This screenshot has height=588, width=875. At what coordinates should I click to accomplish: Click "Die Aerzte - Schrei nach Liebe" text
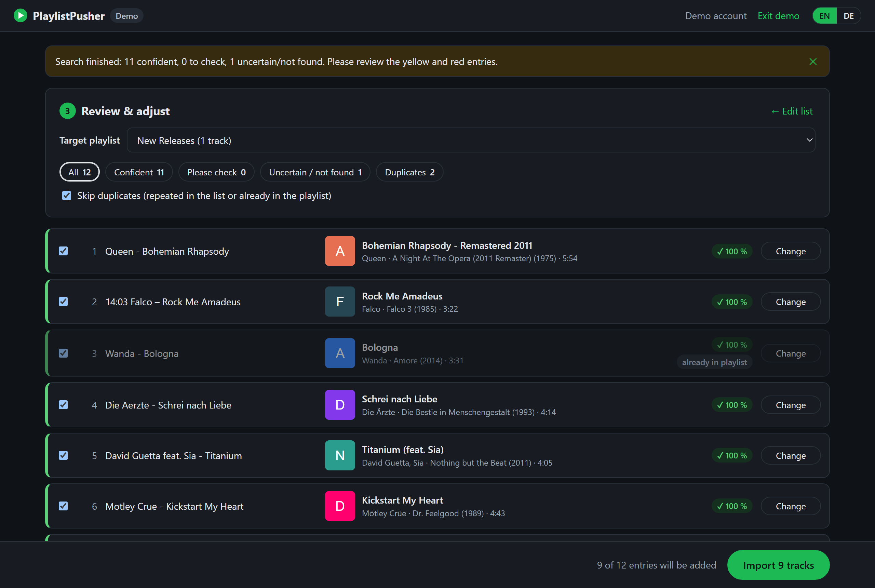point(168,405)
